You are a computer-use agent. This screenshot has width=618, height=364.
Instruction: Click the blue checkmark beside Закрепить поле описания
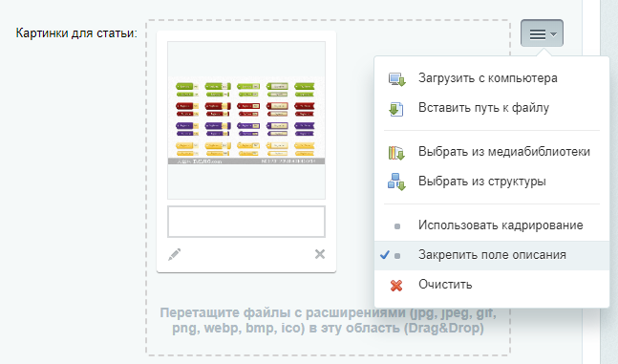384,255
